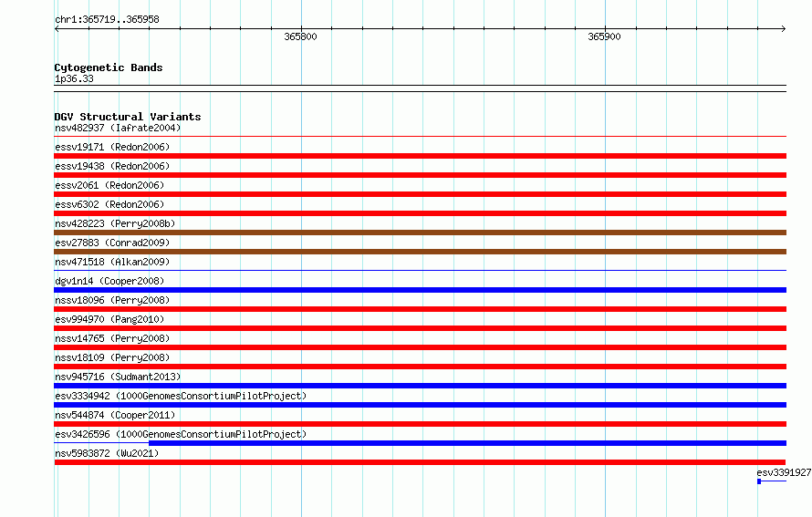Click the black 1p36.33 cytogenetic band bar

click(x=420, y=88)
